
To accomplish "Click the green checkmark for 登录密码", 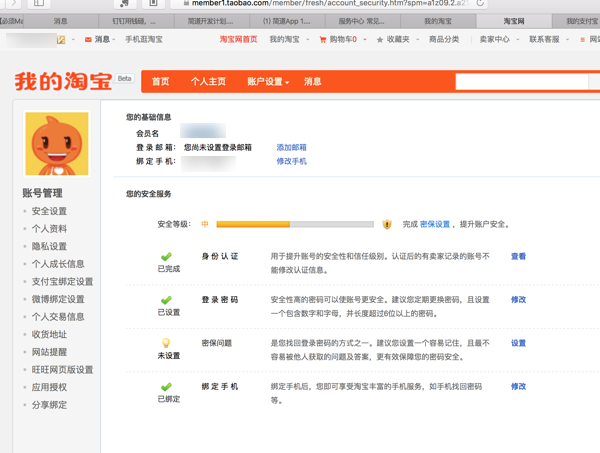I will tap(166, 300).
